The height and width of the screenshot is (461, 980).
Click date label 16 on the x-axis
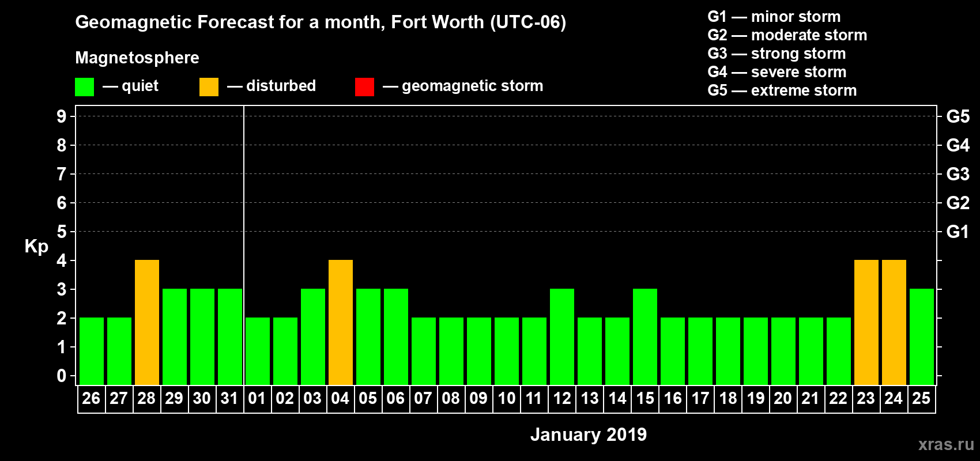click(x=672, y=399)
